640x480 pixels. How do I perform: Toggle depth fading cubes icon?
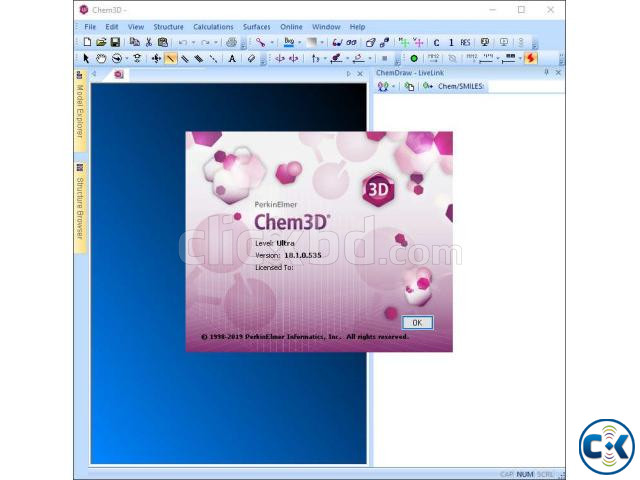tap(384, 42)
